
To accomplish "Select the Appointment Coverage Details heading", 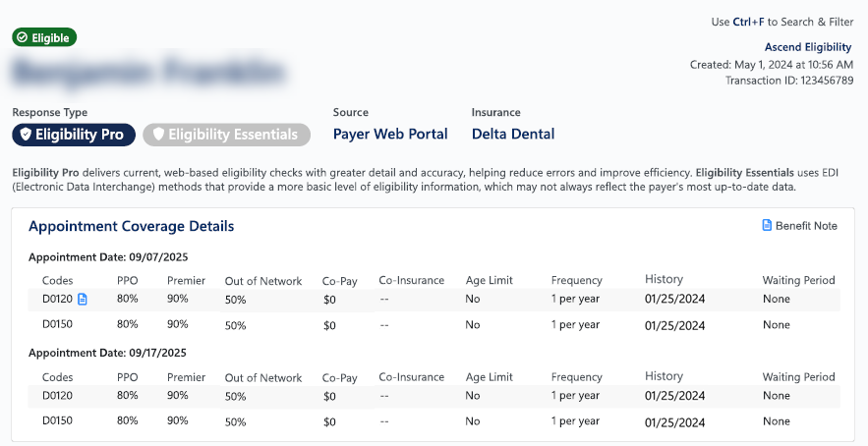I will coord(131,226).
